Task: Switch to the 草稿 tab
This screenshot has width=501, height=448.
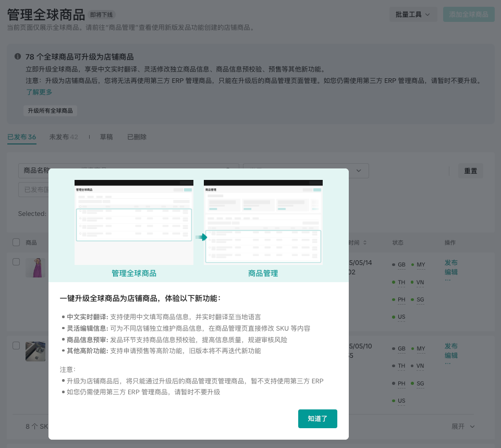Action: tap(106, 137)
